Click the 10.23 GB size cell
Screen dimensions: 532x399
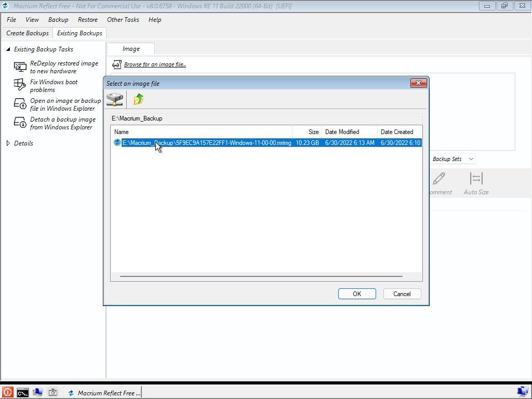(308, 143)
